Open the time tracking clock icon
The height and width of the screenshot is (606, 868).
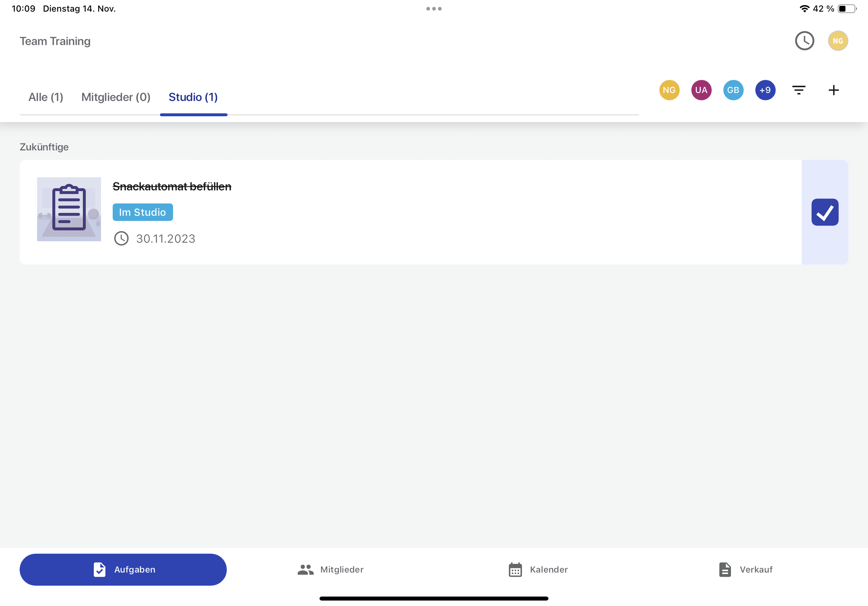tap(804, 41)
